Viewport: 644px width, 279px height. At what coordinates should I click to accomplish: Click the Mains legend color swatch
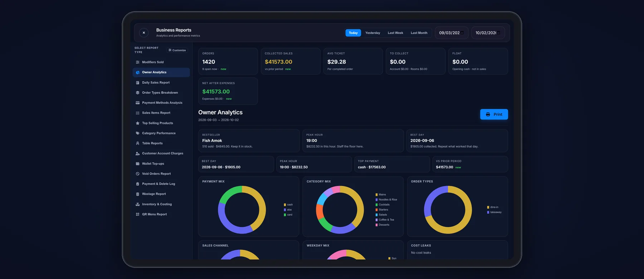point(376,195)
